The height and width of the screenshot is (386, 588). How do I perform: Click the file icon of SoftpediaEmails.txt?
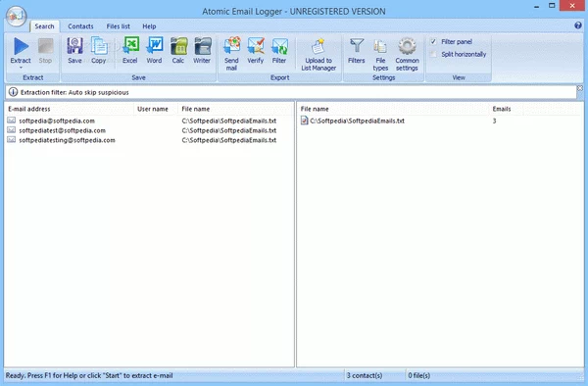tap(305, 121)
